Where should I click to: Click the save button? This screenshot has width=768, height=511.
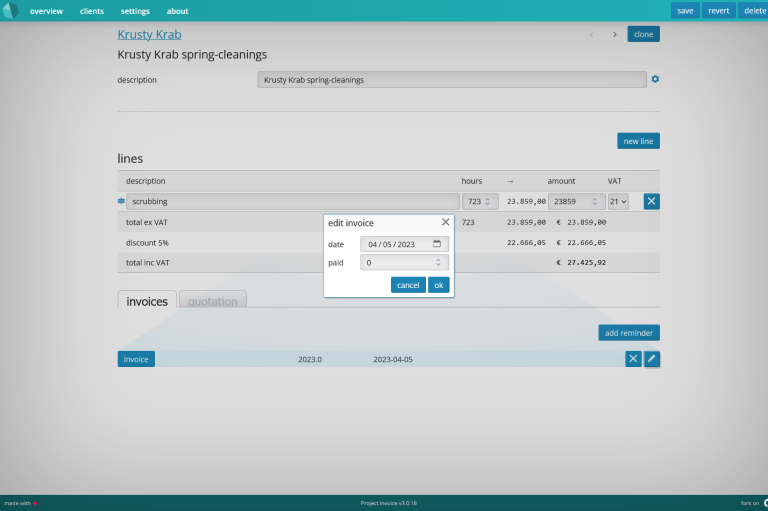tap(685, 10)
